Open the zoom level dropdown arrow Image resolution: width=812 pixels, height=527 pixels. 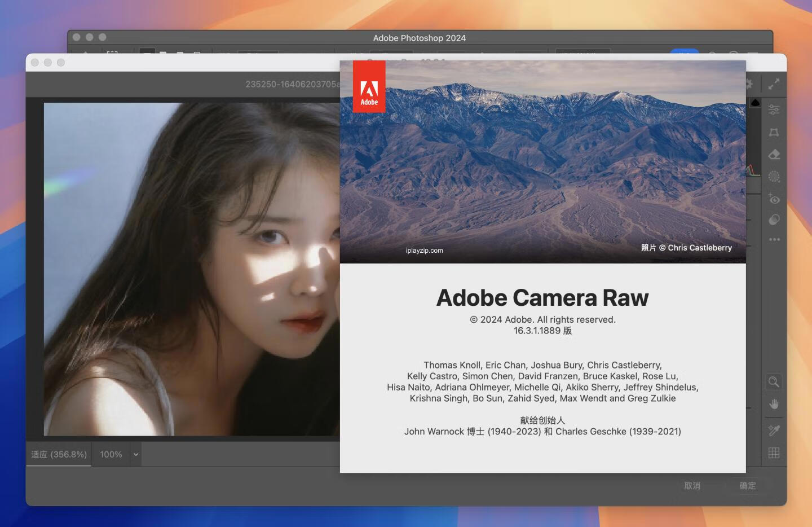(136, 454)
